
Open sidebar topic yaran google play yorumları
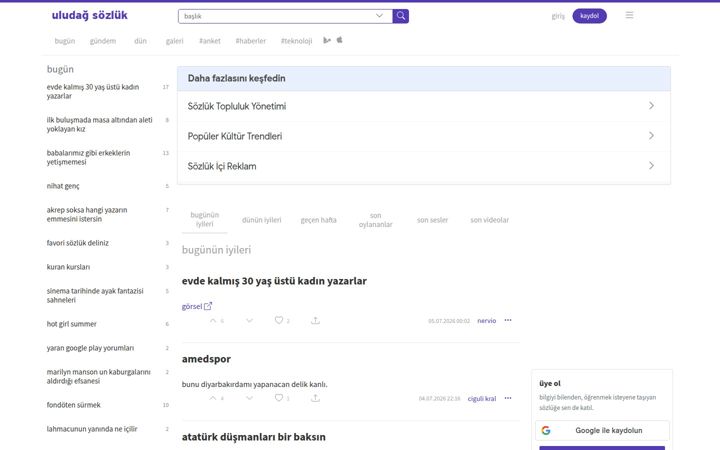click(90, 348)
